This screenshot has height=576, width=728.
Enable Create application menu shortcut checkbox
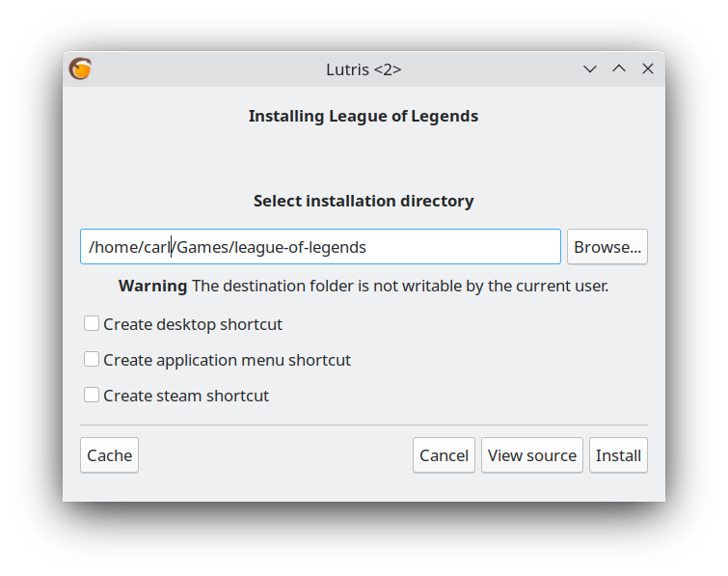92,360
